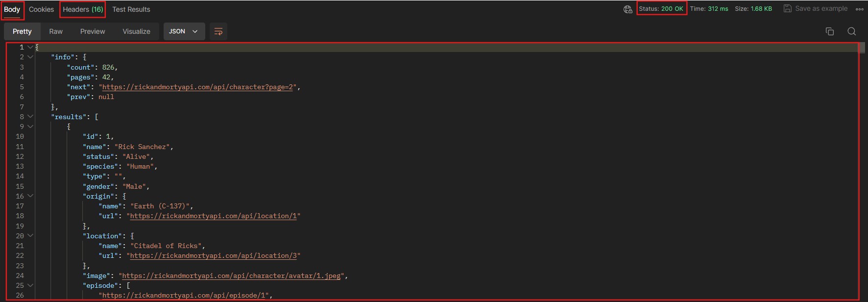Switch to the Test Results tab
The image size is (868, 302).
[x=131, y=9]
